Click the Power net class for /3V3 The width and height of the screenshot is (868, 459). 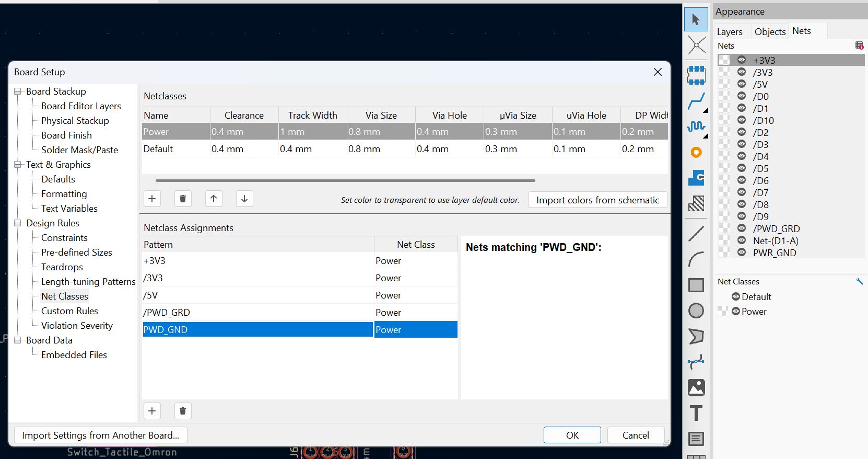point(416,278)
